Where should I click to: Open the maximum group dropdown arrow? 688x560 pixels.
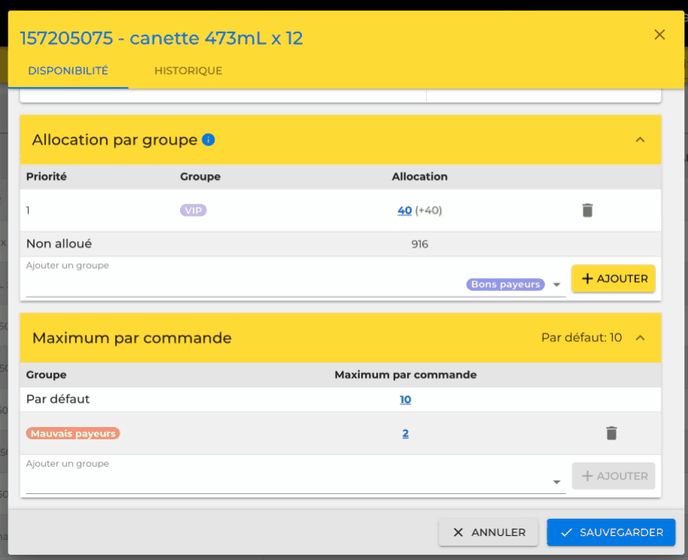557,482
